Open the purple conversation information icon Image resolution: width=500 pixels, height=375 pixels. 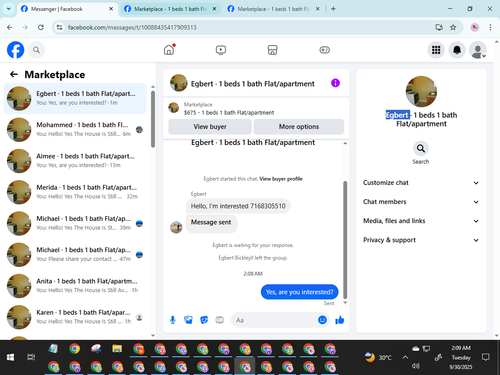click(x=335, y=83)
